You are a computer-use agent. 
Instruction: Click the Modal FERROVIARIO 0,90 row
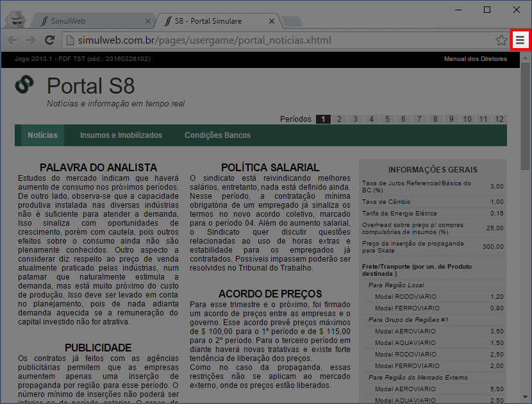(x=433, y=308)
